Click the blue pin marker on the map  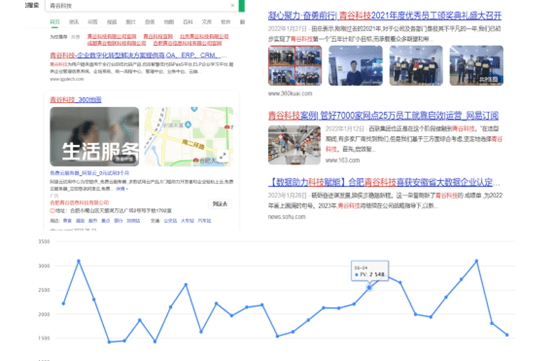click(188, 124)
